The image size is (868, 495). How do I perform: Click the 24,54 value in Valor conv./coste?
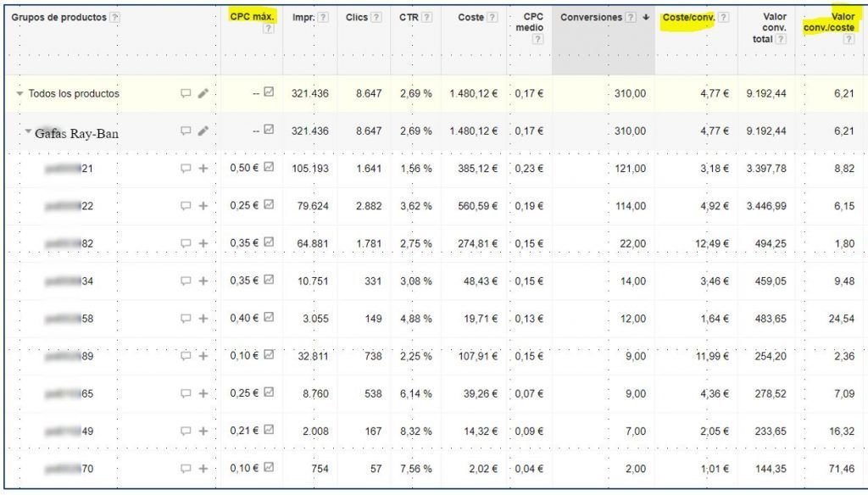[842, 319]
